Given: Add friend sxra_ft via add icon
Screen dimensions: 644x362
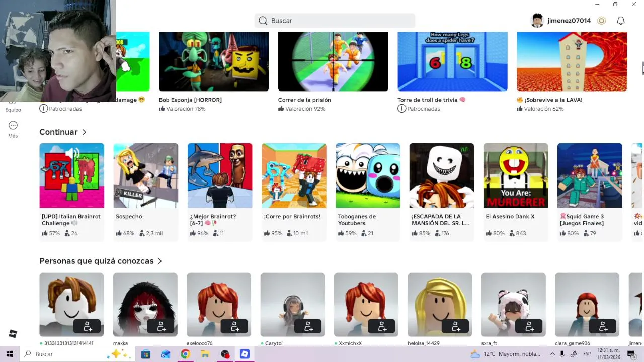Looking at the screenshot, I should (x=529, y=326).
